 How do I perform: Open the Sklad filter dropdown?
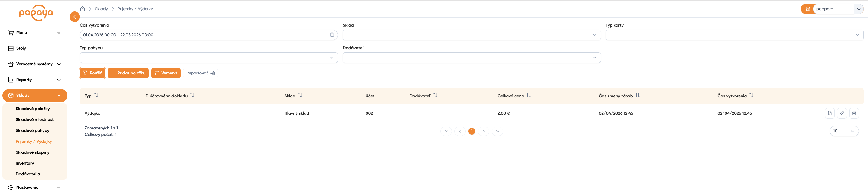(472, 35)
